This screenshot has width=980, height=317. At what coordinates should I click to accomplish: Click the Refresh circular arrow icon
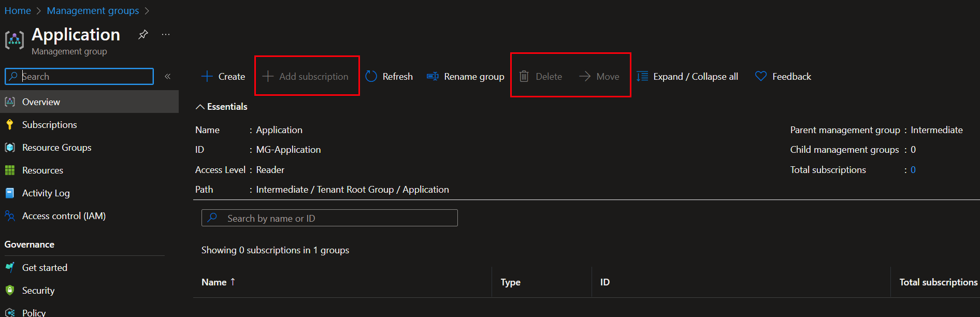point(371,76)
